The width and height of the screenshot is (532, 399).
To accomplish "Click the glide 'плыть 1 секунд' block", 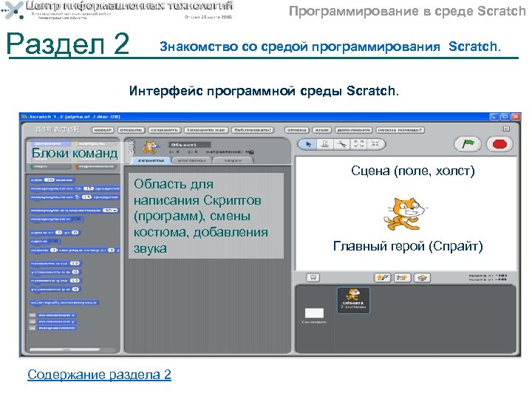I will [x=75, y=250].
